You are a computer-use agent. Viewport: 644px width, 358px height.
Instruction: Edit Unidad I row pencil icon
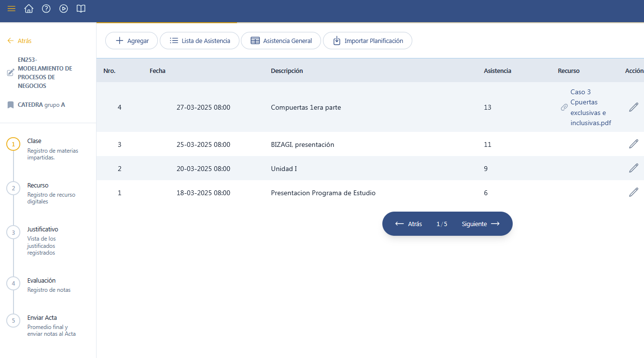point(633,168)
